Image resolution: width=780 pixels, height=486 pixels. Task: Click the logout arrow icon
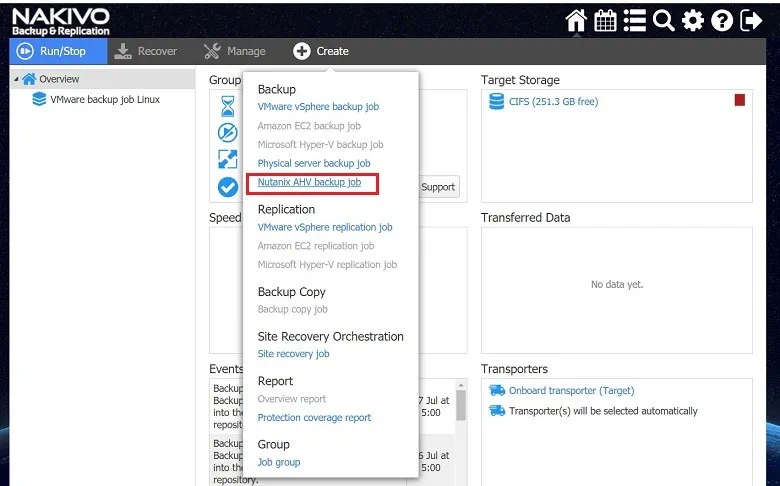[751, 20]
